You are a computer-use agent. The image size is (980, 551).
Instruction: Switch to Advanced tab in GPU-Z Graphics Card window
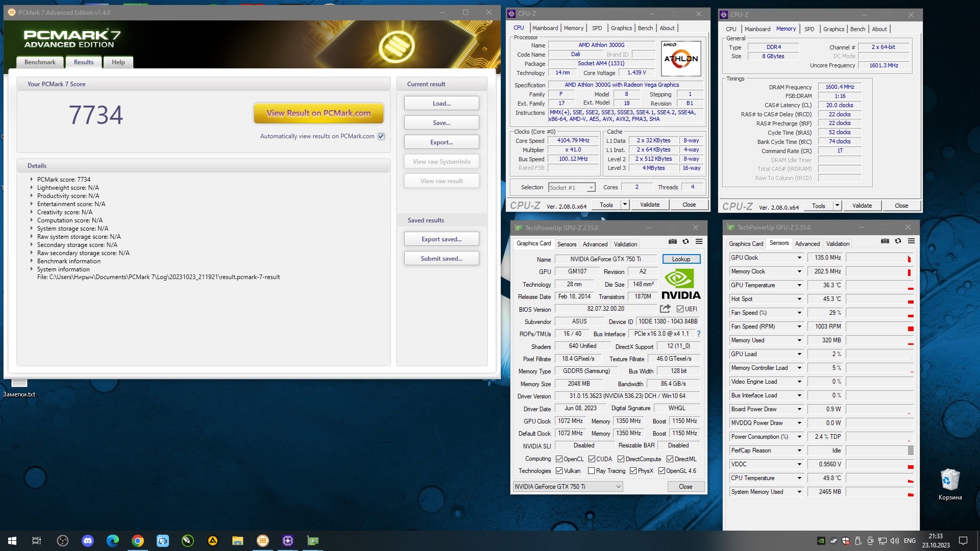point(595,244)
